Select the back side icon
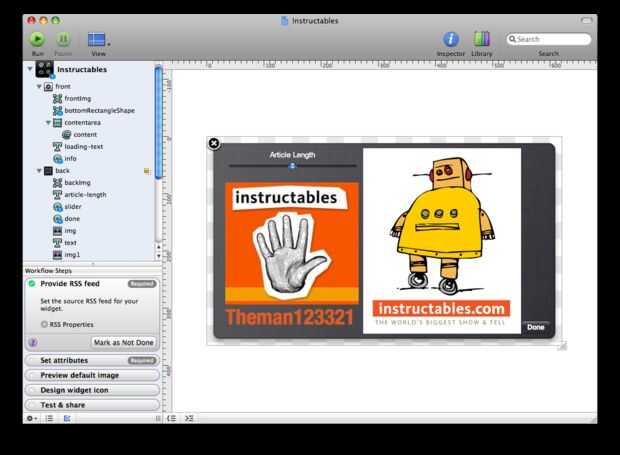 48,171
